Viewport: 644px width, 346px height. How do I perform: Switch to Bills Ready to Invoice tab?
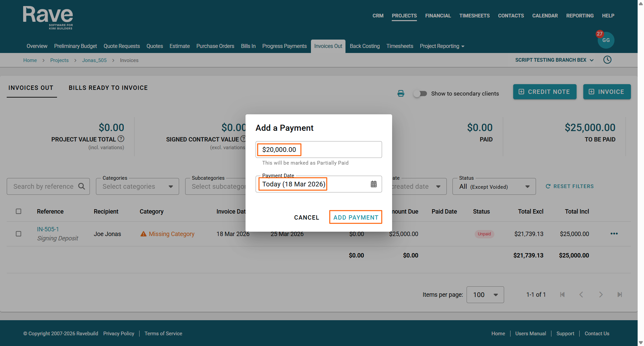click(x=108, y=88)
